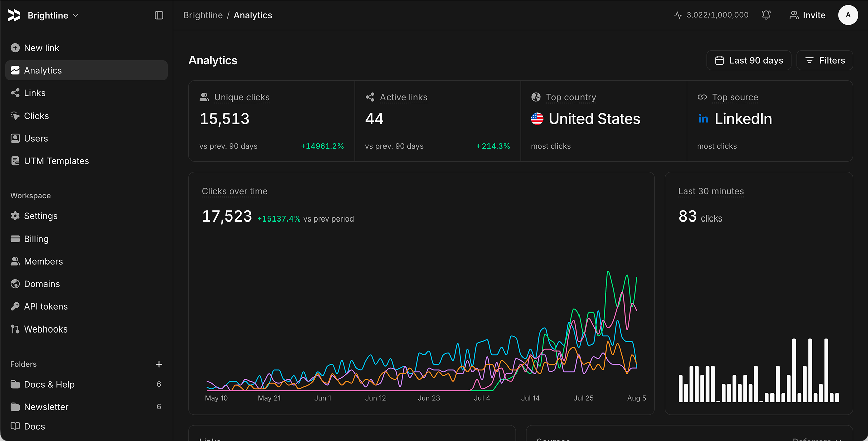Click the API tokens key icon
The height and width of the screenshot is (441, 868).
pyautogui.click(x=15, y=306)
